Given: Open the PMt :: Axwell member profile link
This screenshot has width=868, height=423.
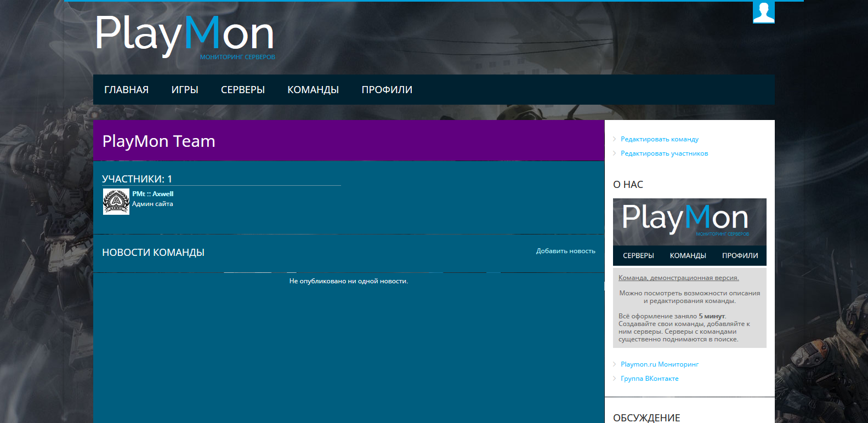Looking at the screenshot, I should pos(152,194).
